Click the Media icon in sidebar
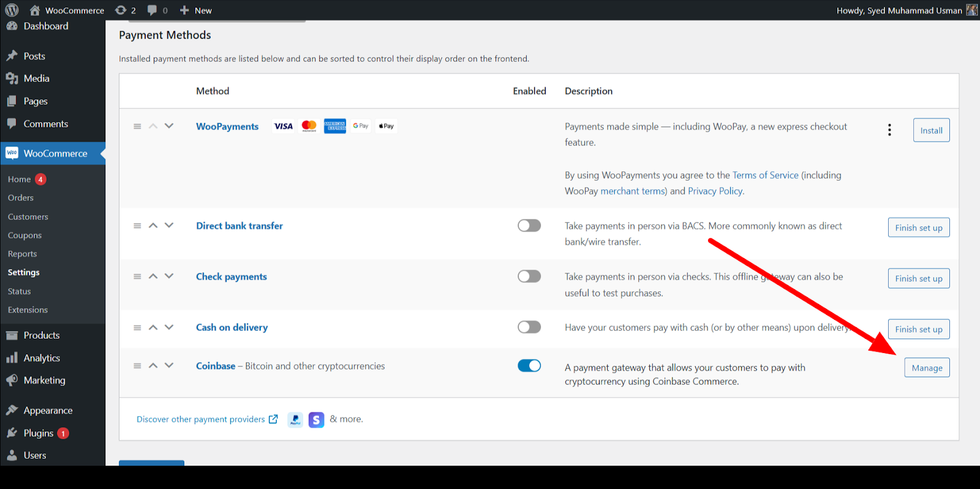This screenshot has height=489, width=980. point(12,78)
